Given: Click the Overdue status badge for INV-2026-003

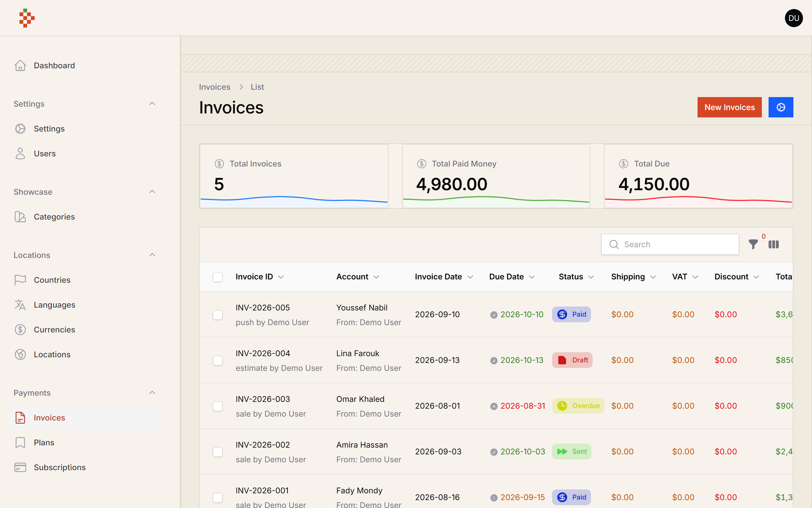Looking at the screenshot, I should (578, 406).
